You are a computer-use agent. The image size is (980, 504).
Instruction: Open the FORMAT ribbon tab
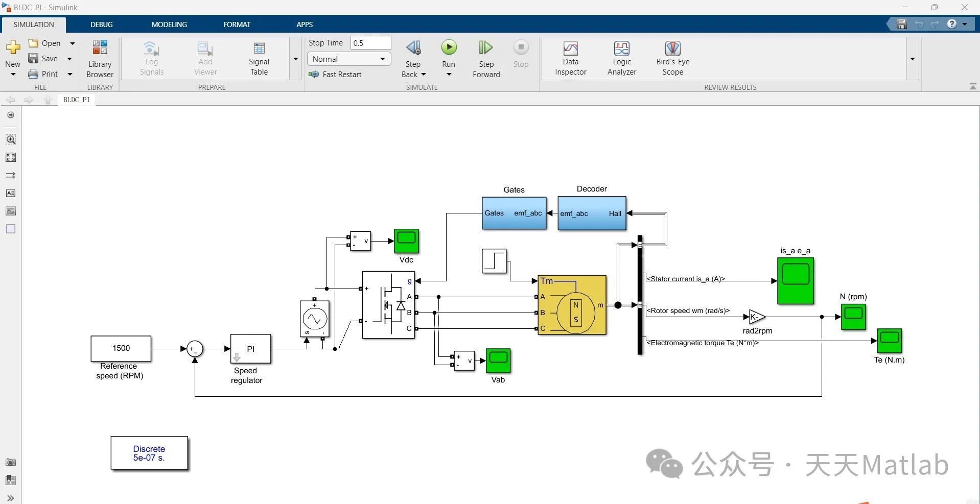coord(237,24)
